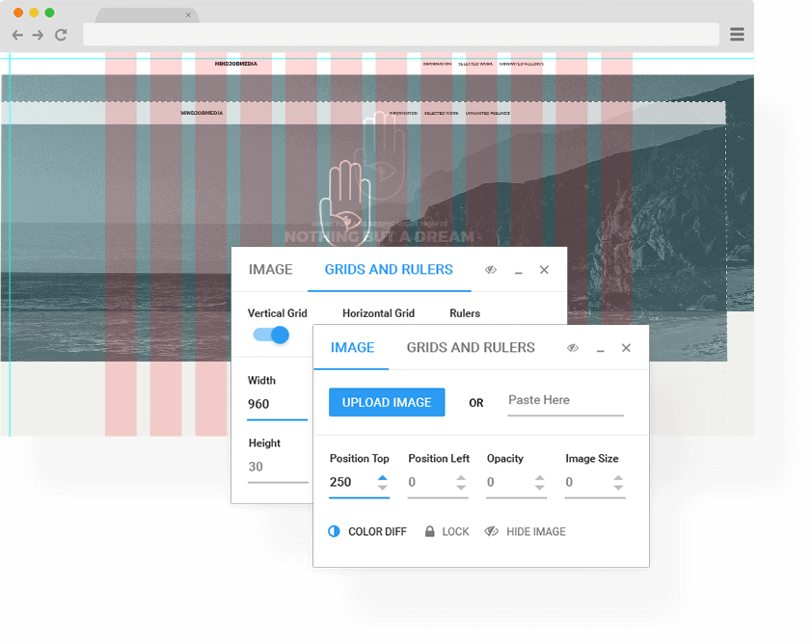Close the back Grids and Rulers panel
Viewport: 812px width, 644px height.
[x=544, y=270]
